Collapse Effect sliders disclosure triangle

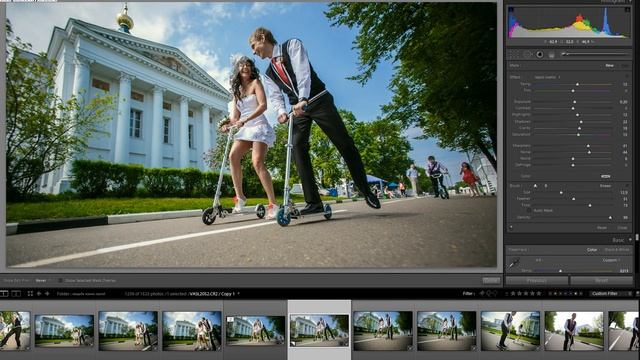tap(627, 76)
